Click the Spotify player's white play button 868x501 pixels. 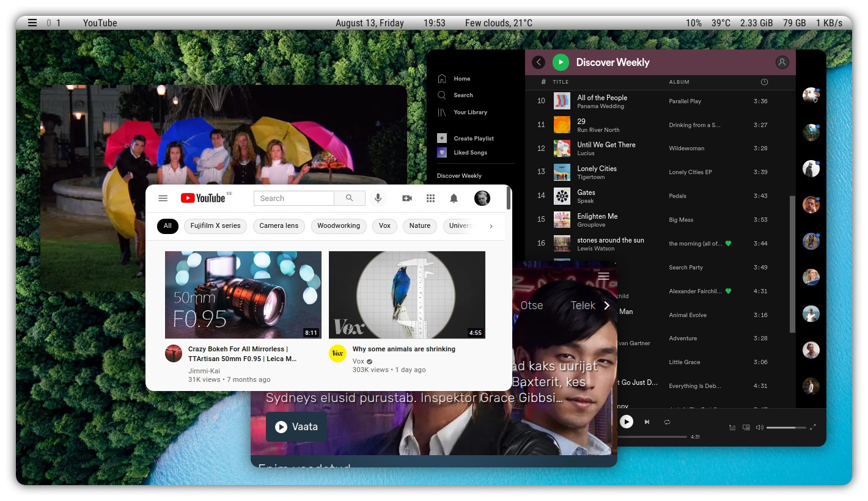(x=627, y=422)
